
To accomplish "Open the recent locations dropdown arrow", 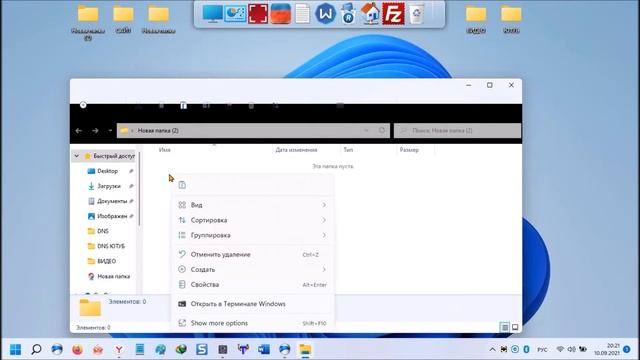I will [x=110, y=131].
